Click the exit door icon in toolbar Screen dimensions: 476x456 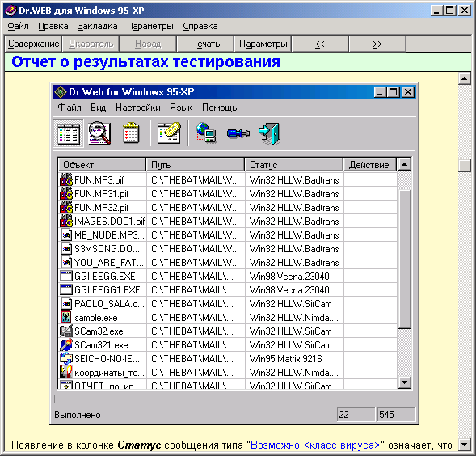pos(269,133)
